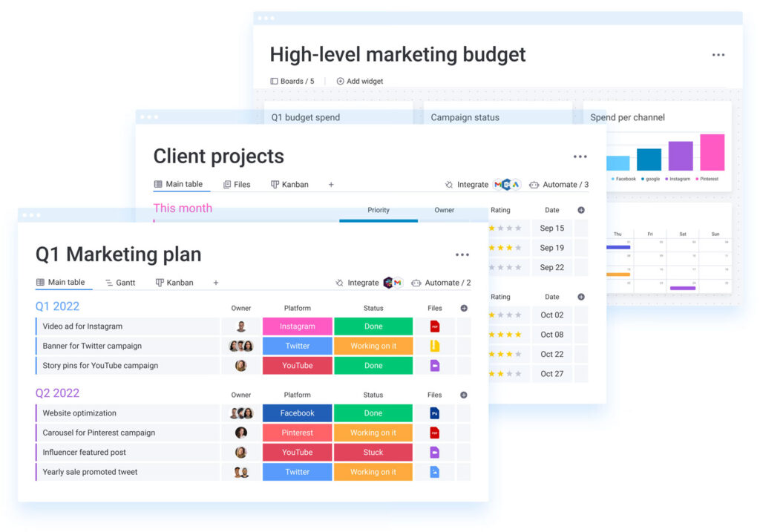Viewport: 760px width, 532px height.
Task: Switch to Main table in Q1 Marketing plan
Action: point(61,282)
